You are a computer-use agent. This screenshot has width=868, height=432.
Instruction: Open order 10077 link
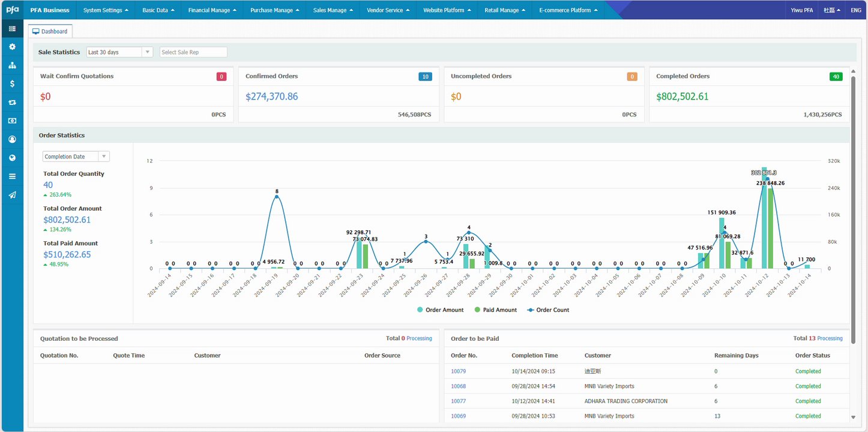tap(458, 401)
